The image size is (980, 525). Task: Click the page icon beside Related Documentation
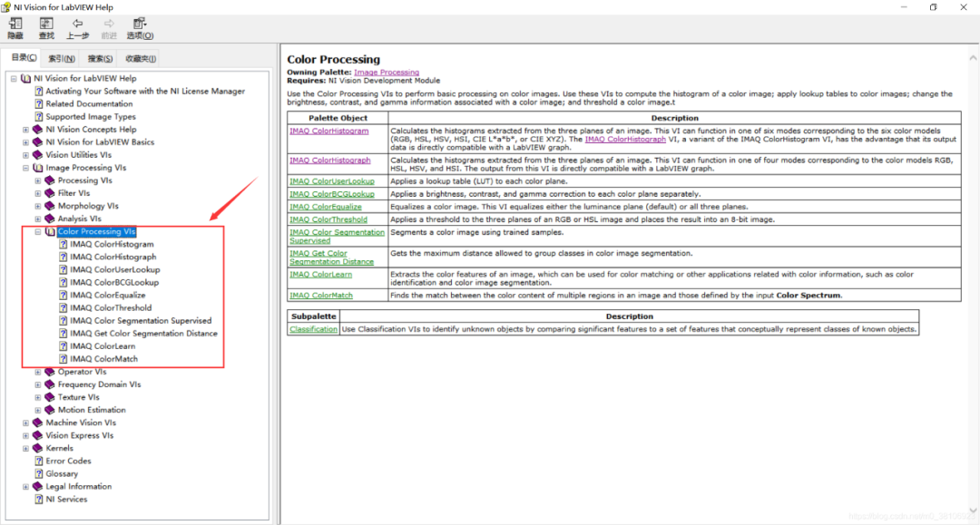tap(39, 103)
